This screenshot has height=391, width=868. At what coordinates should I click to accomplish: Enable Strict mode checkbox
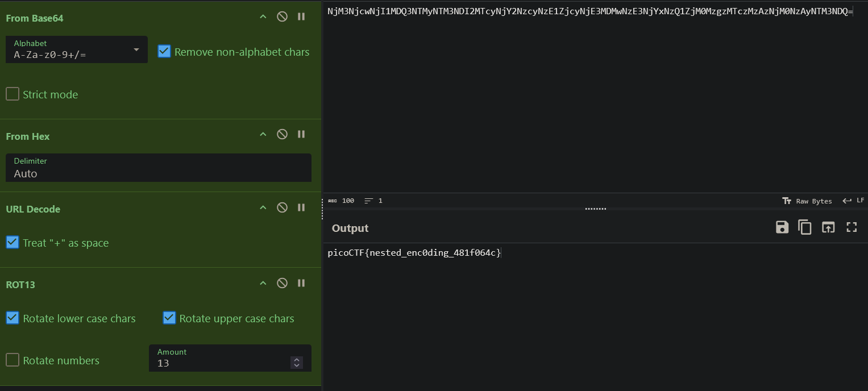coord(13,94)
